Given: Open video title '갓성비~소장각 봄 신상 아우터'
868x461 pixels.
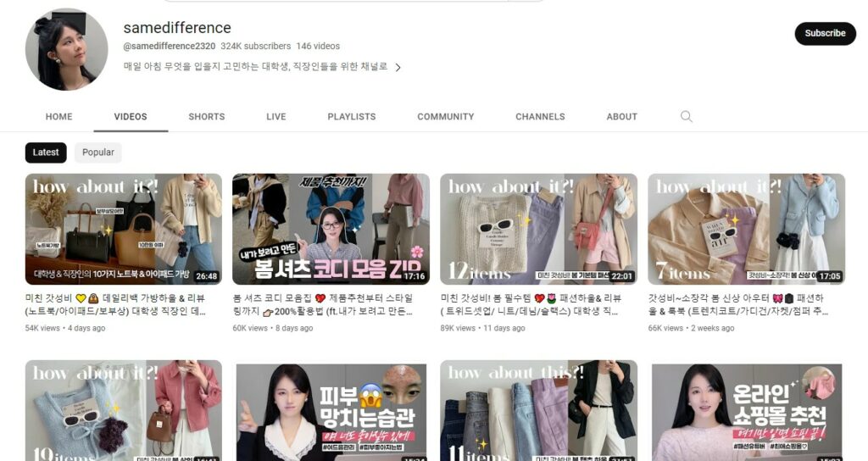Looking at the screenshot, I should tap(738, 304).
